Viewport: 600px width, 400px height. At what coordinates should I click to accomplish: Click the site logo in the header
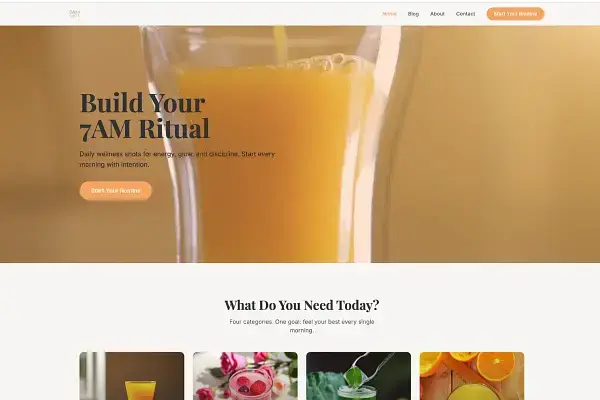tap(74, 14)
